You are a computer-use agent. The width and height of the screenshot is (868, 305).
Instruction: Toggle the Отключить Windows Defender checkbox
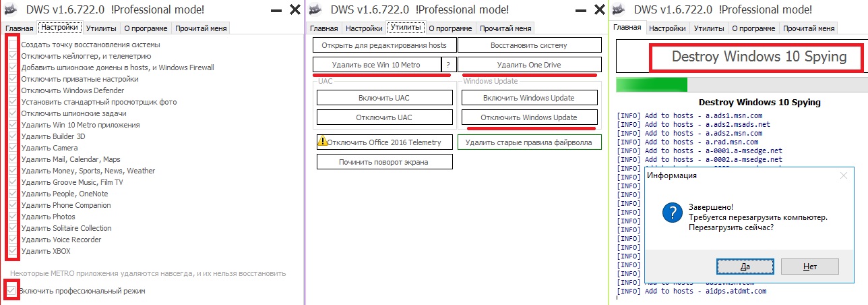click(x=13, y=90)
